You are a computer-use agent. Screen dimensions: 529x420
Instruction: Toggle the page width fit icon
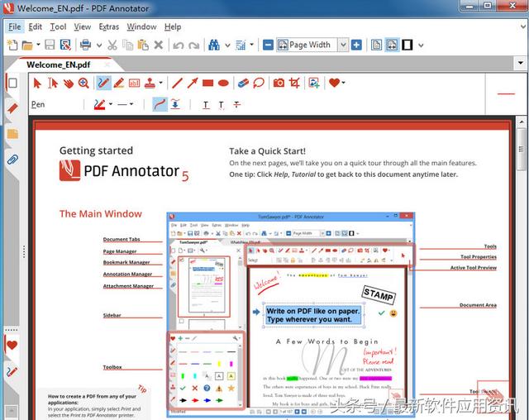[392, 45]
